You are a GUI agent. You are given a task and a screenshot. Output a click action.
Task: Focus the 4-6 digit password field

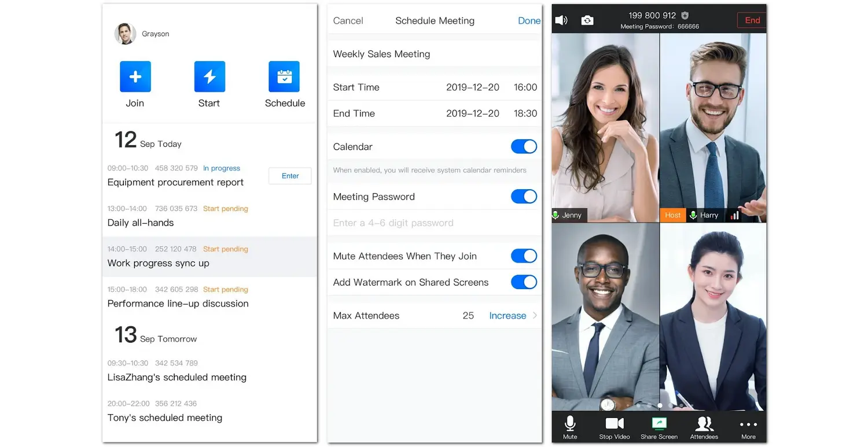(435, 223)
